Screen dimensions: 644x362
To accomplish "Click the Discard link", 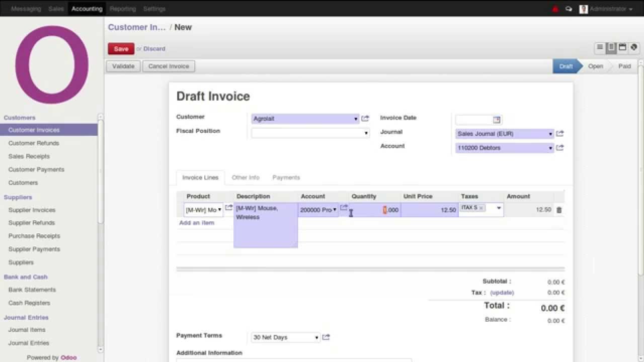I will pos(154,49).
